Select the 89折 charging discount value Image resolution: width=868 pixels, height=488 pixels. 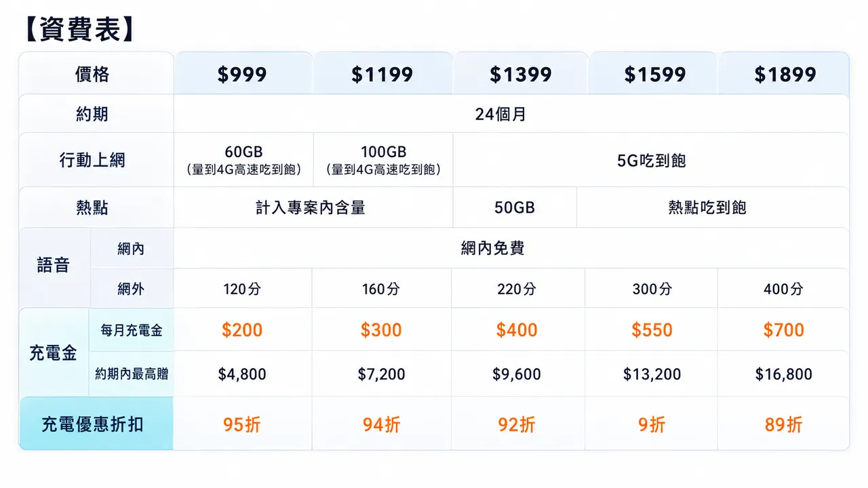pos(783,425)
